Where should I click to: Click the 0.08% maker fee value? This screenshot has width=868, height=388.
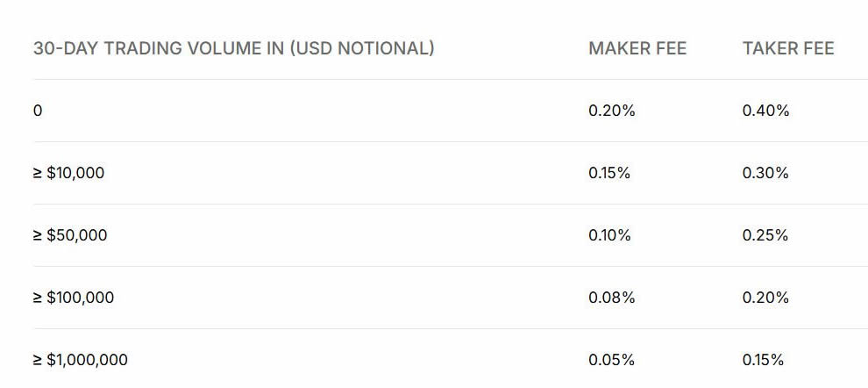(612, 298)
